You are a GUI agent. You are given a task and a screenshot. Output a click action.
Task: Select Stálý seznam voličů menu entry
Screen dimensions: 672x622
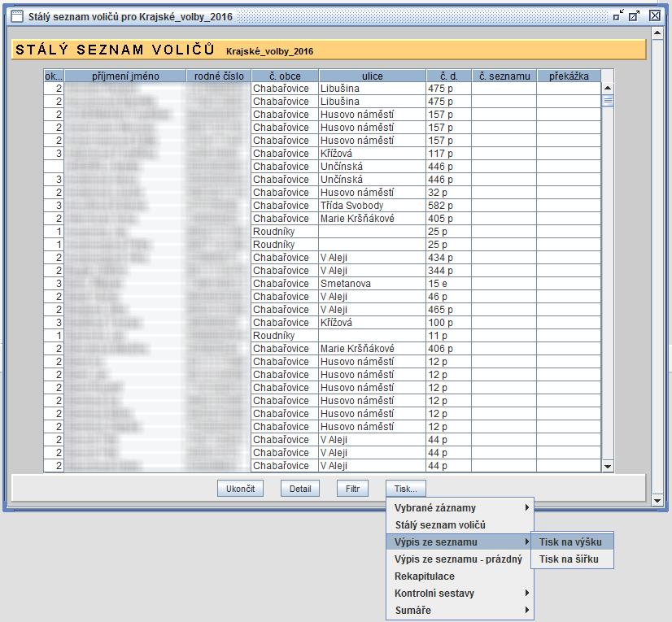pyautogui.click(x=460, y=524)
